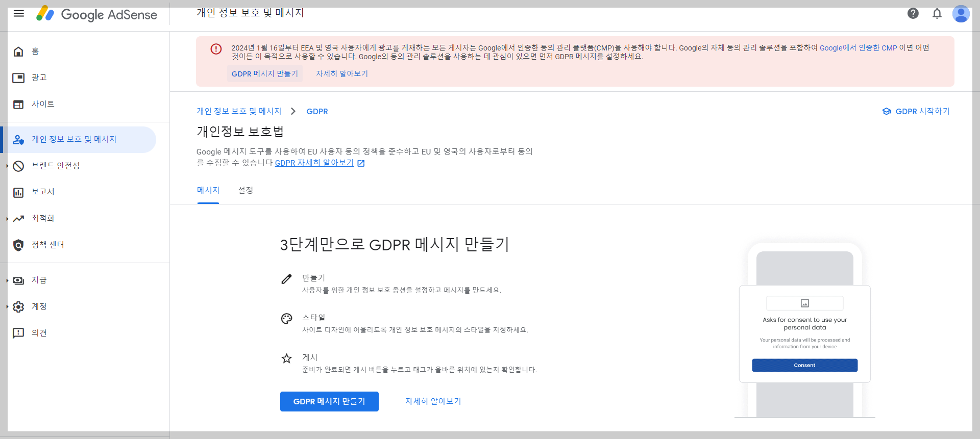This screenshot has width=980, height=439.
Task: Click the 브랜드 안전성 blocked icon
Action: point(18,166)
